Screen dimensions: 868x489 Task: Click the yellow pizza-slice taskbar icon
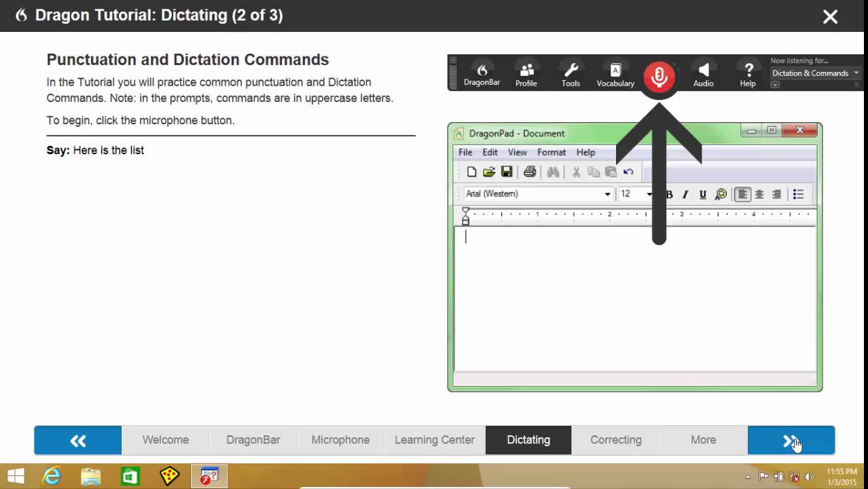pyautogui.click(x=169, y=476)
